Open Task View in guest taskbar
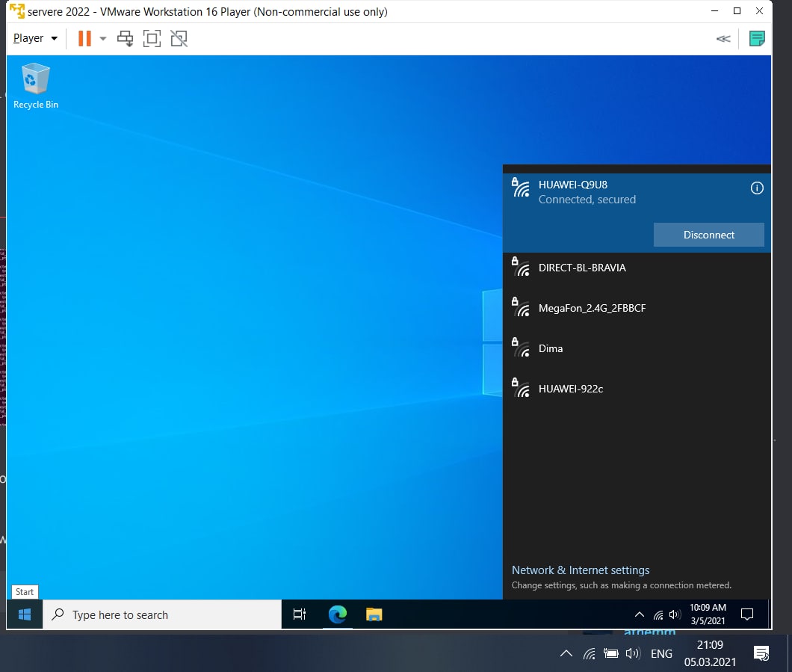 (x=300, y=614)
